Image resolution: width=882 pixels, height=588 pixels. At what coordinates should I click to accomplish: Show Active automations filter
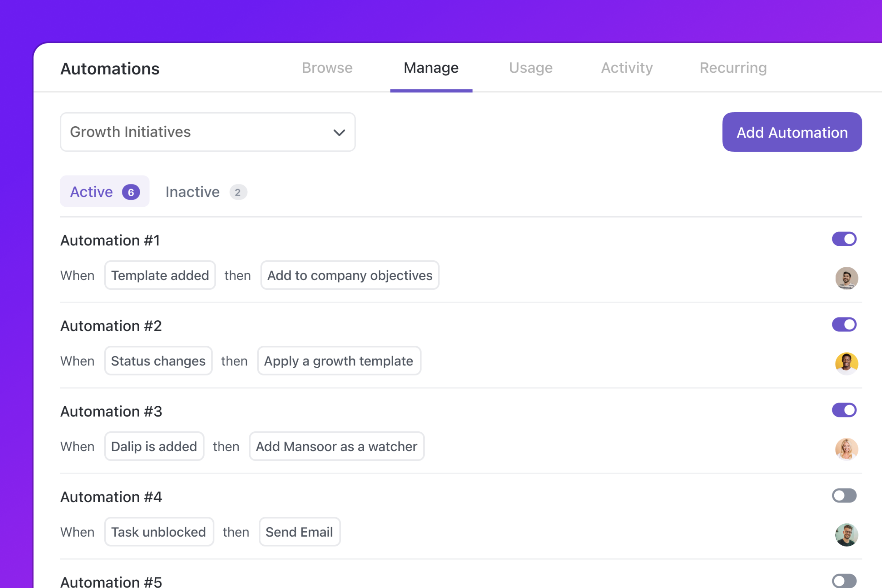point(105,192)
